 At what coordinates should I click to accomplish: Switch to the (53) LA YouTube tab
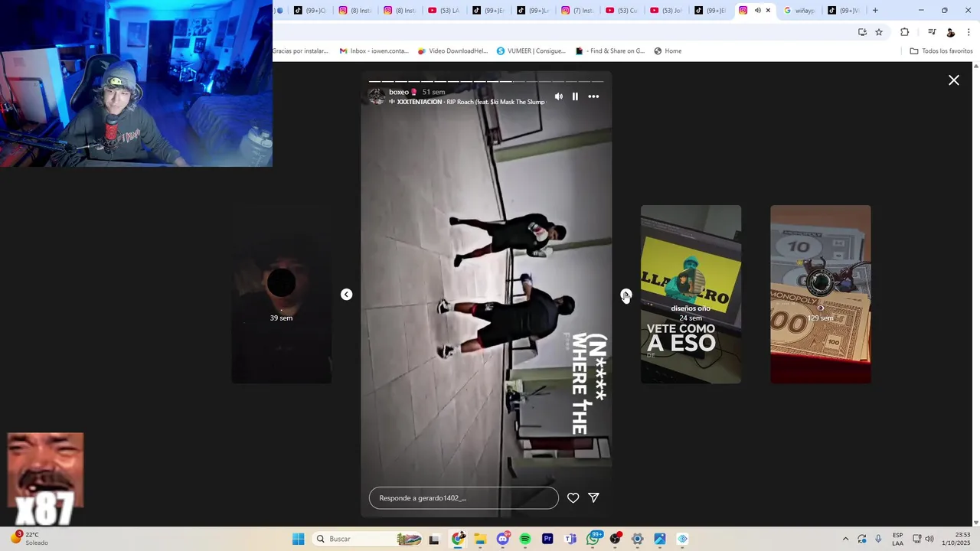(x=444, y=10)
